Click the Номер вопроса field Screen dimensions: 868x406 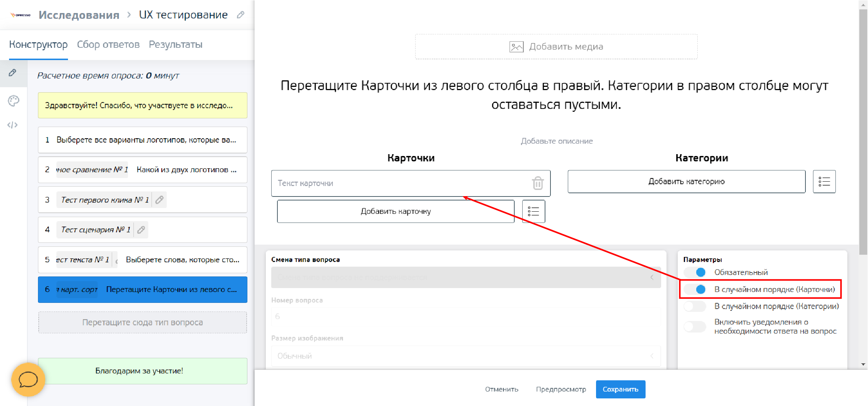pyautogui.click(x=466, y=316)
